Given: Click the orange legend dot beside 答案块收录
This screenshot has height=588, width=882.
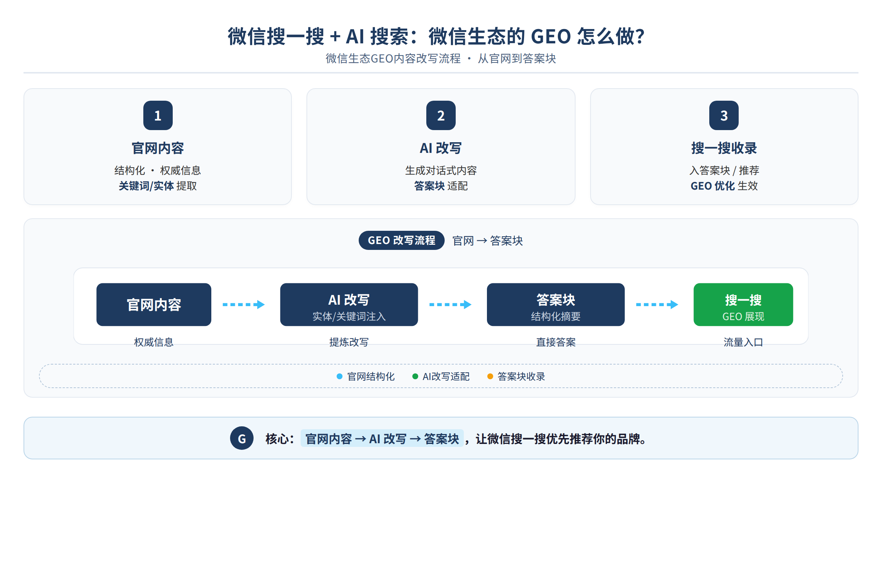Looking at the screenshot, I should click(x=490, y=376).
